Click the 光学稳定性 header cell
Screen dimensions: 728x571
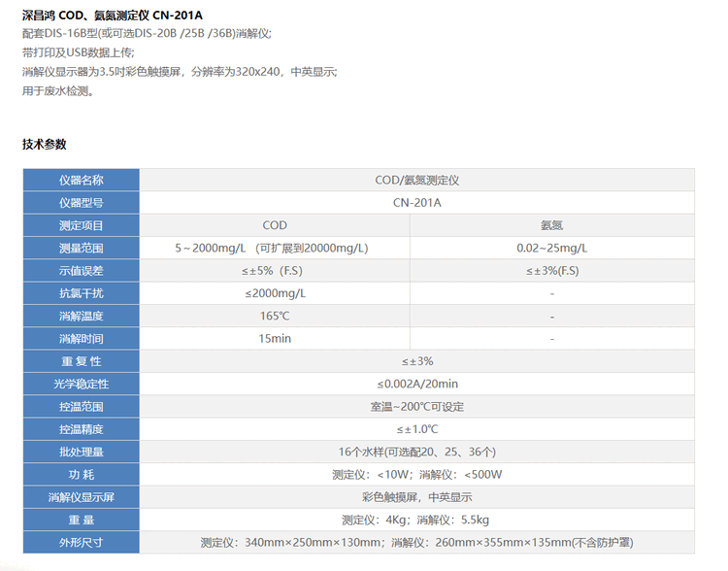coord(82,384)
